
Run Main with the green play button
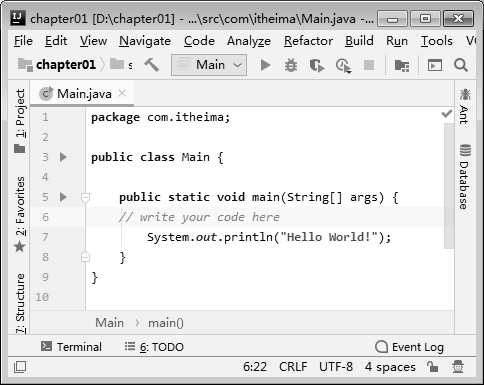pos(265,65)
